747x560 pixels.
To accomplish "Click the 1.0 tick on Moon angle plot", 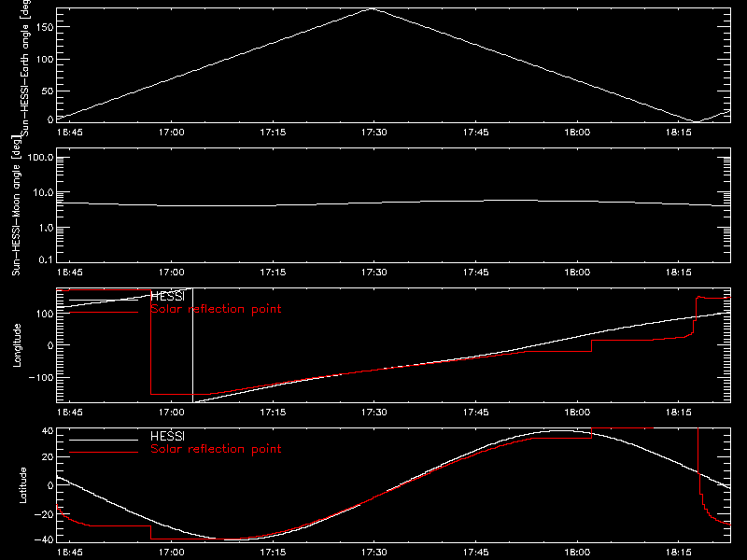I will pos(46,228).
